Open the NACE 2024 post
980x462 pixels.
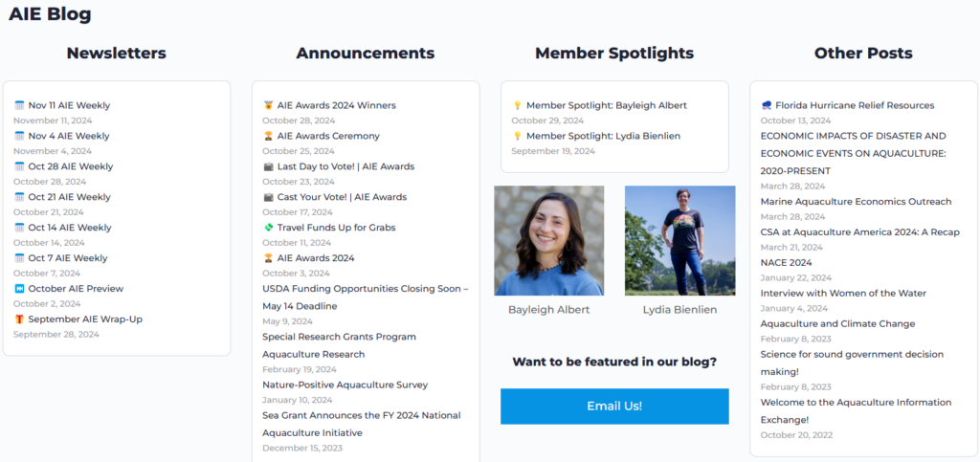(x=786, y=262)
